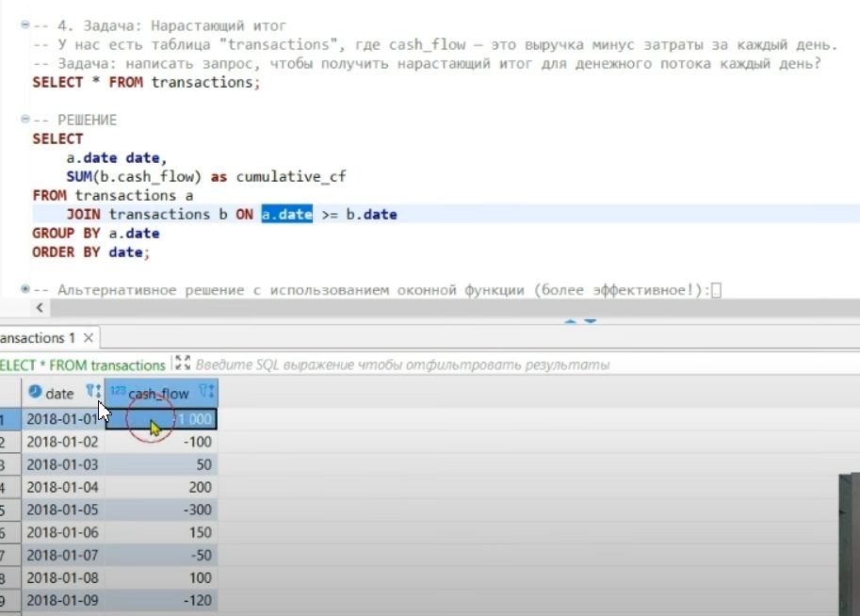Click the 2018-01-04 date cell

[61, 487]
